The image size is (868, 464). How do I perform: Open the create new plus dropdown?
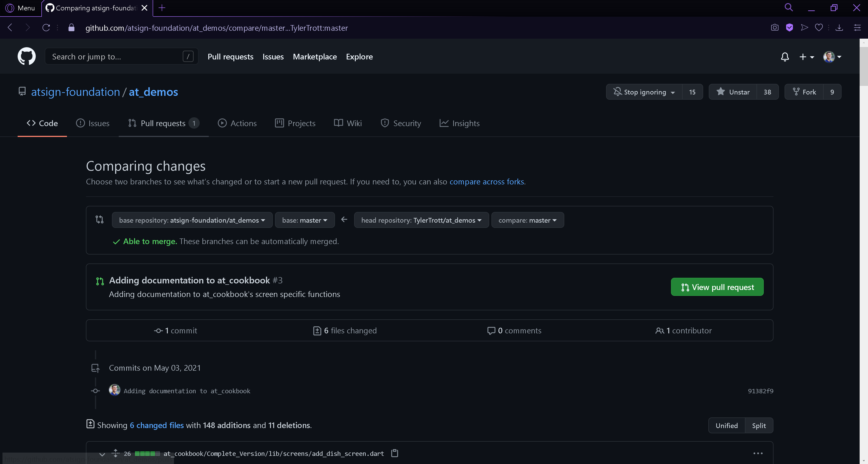coord(807,57)
